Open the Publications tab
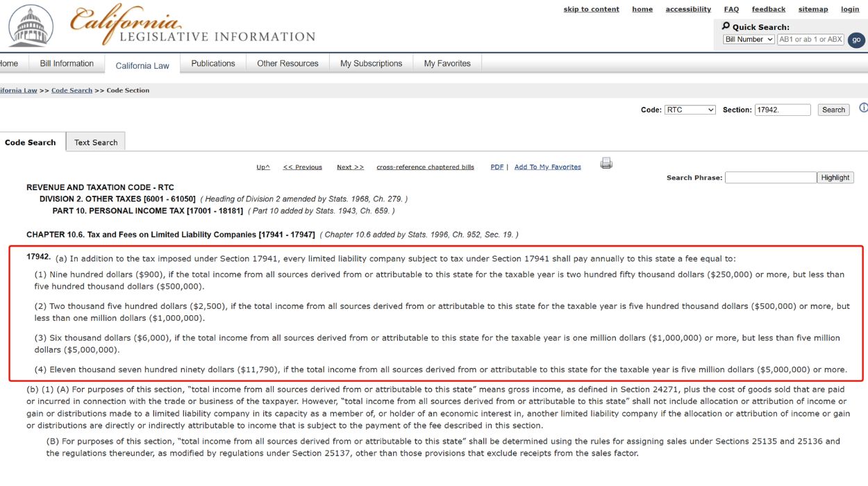 pyautogui.click(x=213, y=62)
